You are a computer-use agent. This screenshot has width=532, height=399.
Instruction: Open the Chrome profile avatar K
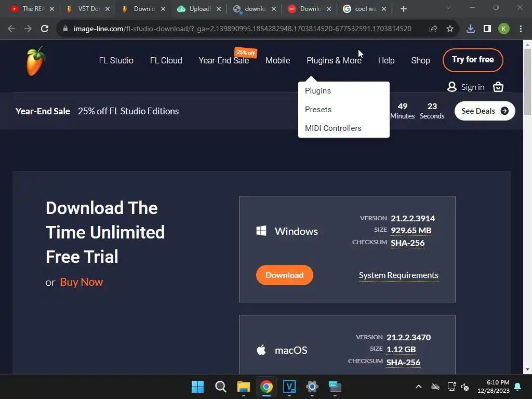504,29
